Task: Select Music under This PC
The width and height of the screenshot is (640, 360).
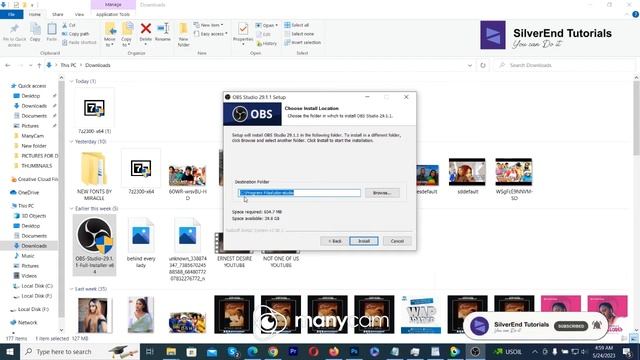Action: (27, 256)
